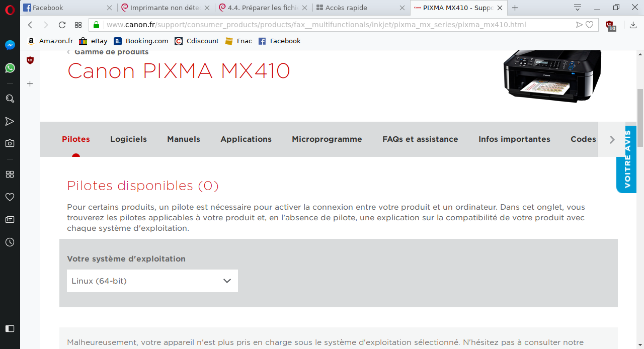This screenshot has height=349, width=644.
Task: Reload the current page
Action: tap(62, 25)
